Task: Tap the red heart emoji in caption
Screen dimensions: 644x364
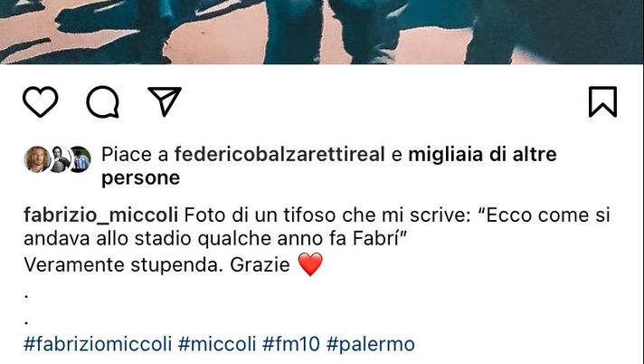Action: click(x=310, y=264)
